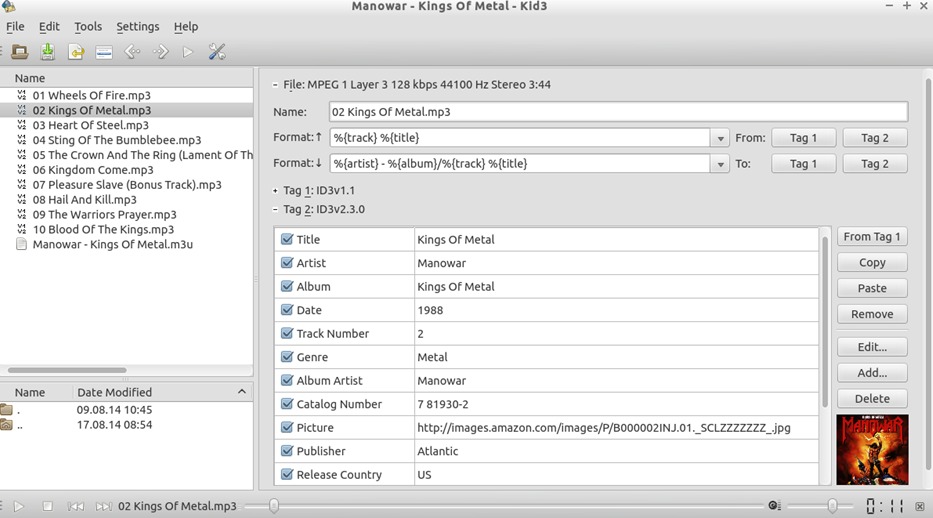Image resolution: width=933 pixels, height=518 pixels.
Task: Toggle the Track Number checkbox
Action: 287,333
